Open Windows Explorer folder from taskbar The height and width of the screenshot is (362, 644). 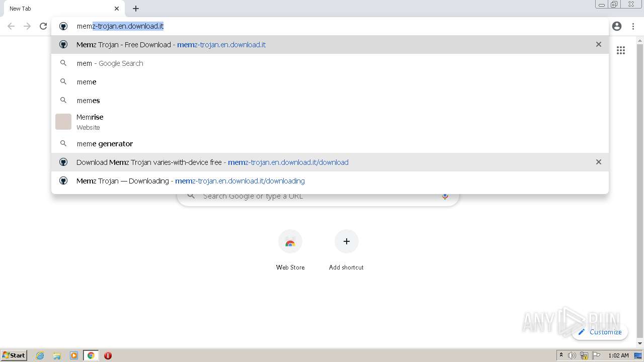click(57, 355)
